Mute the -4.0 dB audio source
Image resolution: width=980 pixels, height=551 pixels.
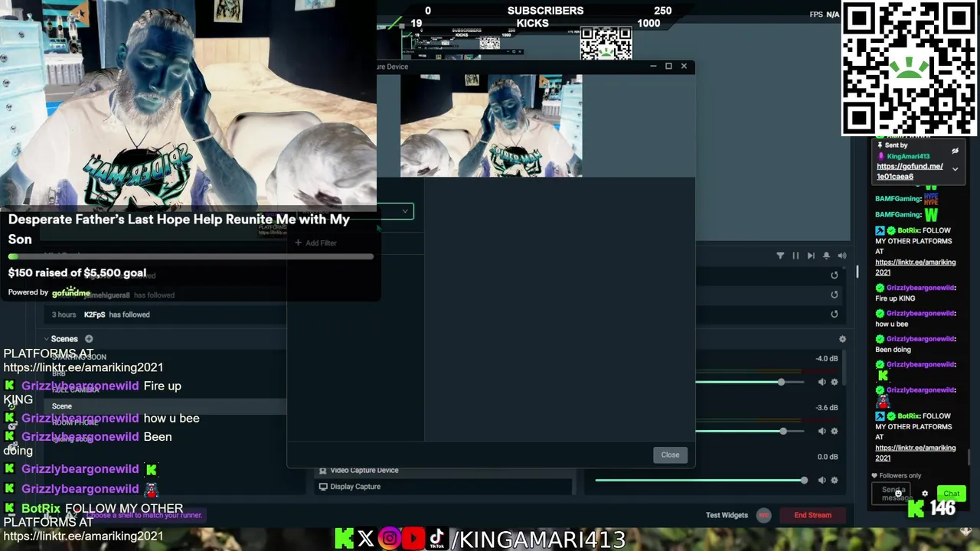click(x=822, y=382)
